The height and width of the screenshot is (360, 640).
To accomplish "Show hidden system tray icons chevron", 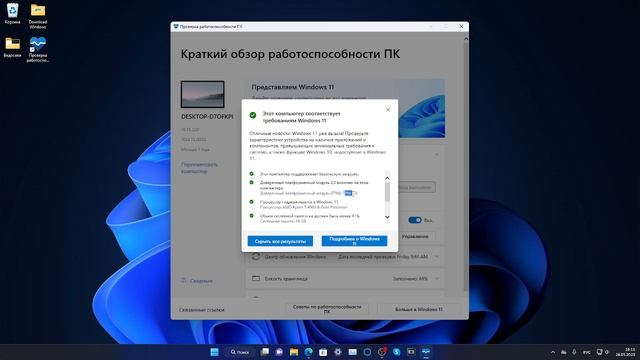I will 553,352.
